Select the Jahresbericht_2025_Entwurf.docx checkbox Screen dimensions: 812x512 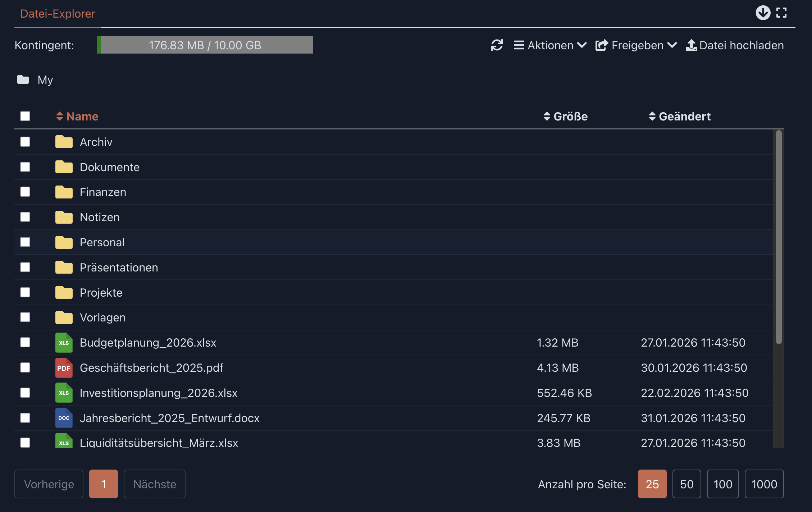(x=25, y=418)
